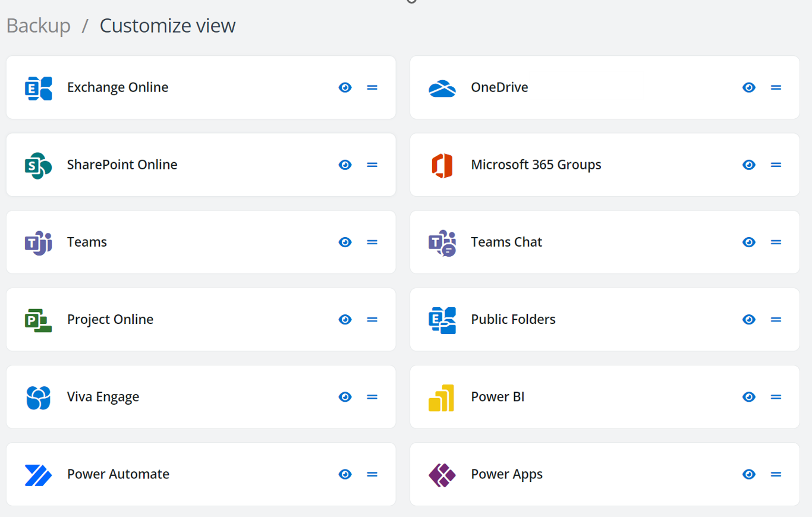This screenshot has height=517, width=812.
Task: Toggle OneDrive visibility eye icon
Action: point(748,87)
